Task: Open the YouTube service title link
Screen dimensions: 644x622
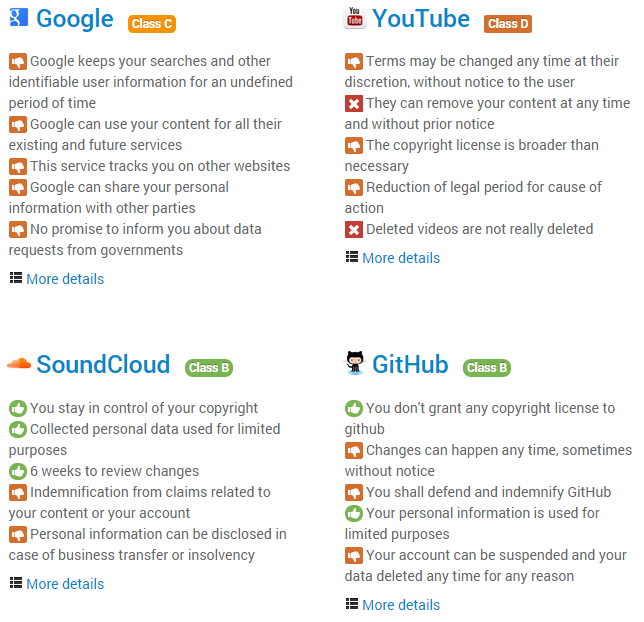Action: coord(421,19)
